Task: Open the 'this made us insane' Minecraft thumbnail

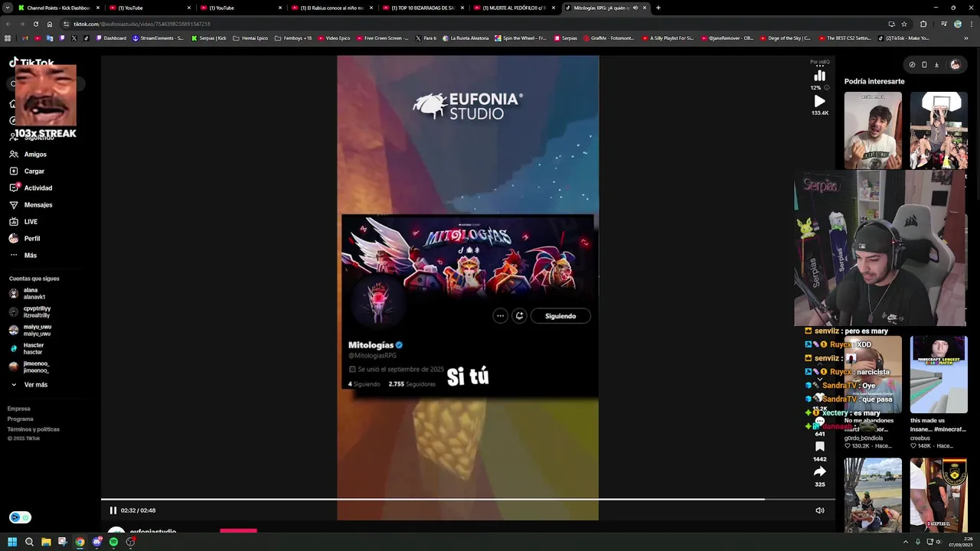Action: coord(939,375)
